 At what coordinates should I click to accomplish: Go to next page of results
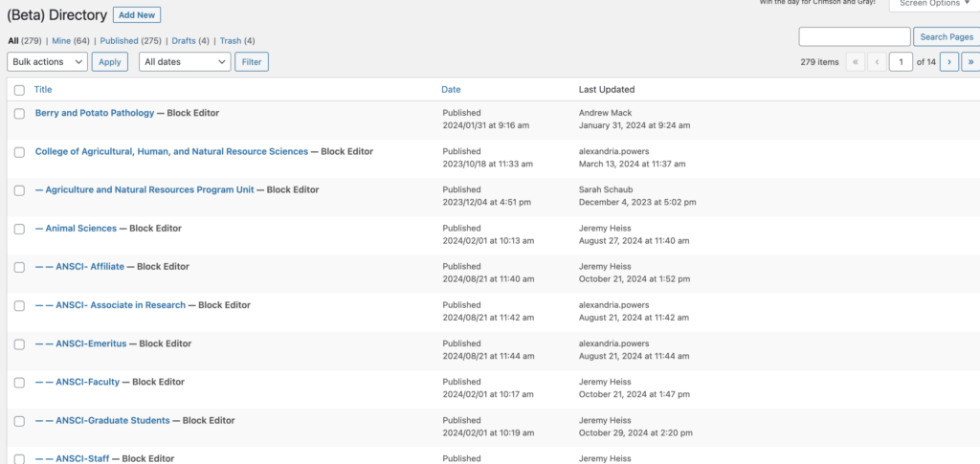(949, 62)
